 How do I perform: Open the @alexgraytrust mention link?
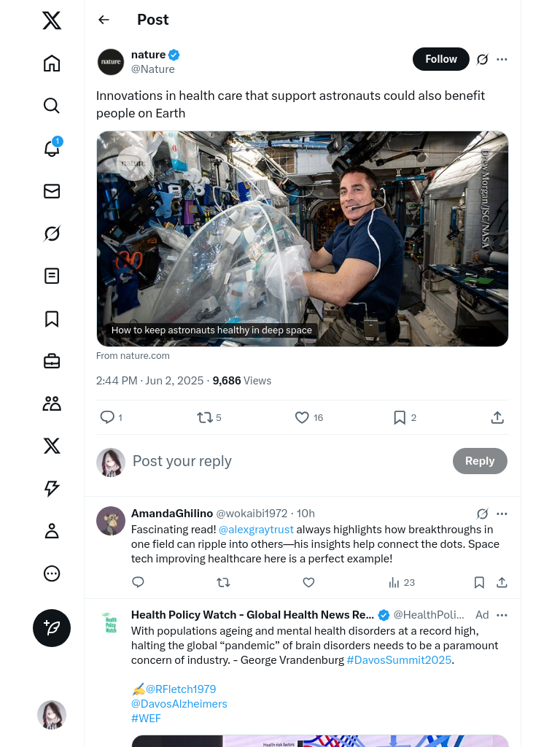[256, 530]
